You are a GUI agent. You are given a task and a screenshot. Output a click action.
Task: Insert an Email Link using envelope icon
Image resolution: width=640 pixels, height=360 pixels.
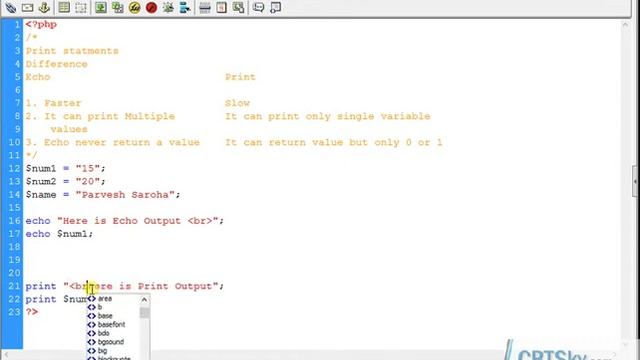click(x=27, y=7)
